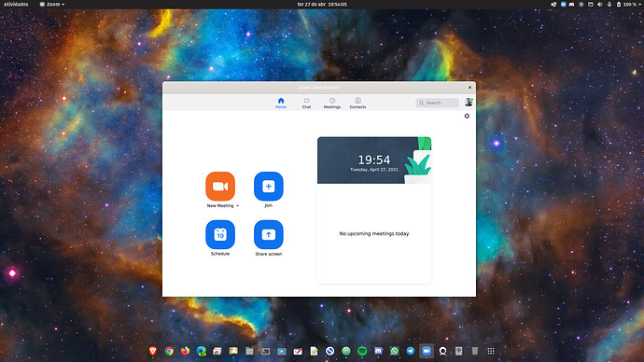The height and width of the screenshot is (362, 644).
Task: Click the Share screen arrow icon
Action: (x=269, y=234)
